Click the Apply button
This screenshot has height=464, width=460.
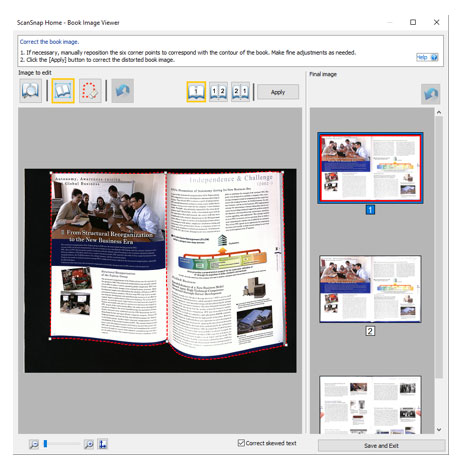click(x=278, y=92)
